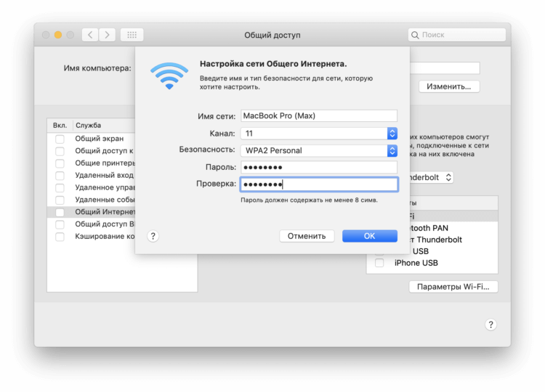Select the iPhone USB port row
The height and width of the screenshot is (392, 545).
click(432, 263)
